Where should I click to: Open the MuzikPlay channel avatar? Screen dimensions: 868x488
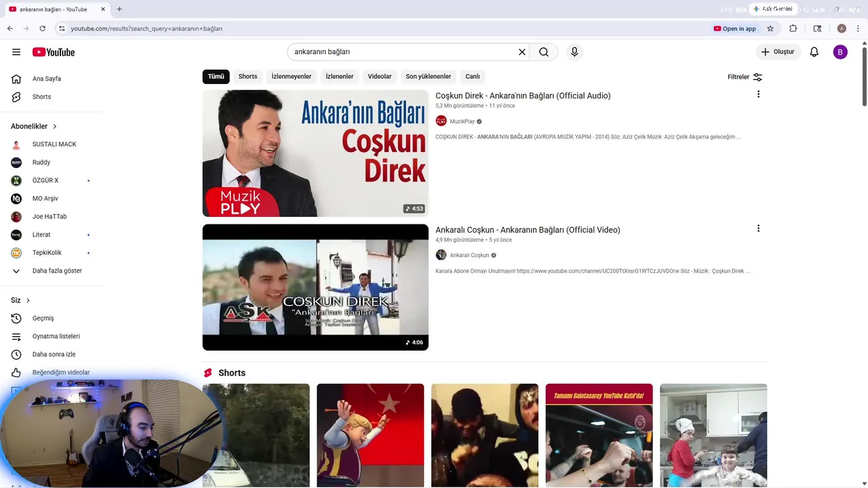point(441,121)
